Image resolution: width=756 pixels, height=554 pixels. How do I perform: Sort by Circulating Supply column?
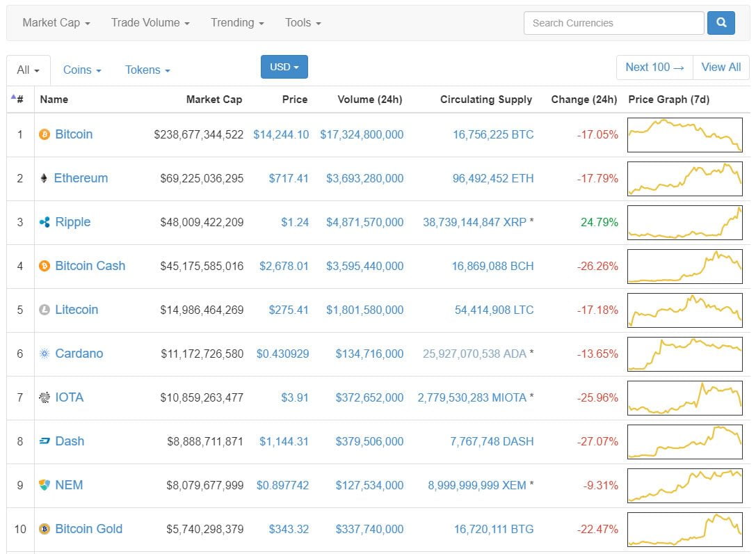(x=486, y=100)
